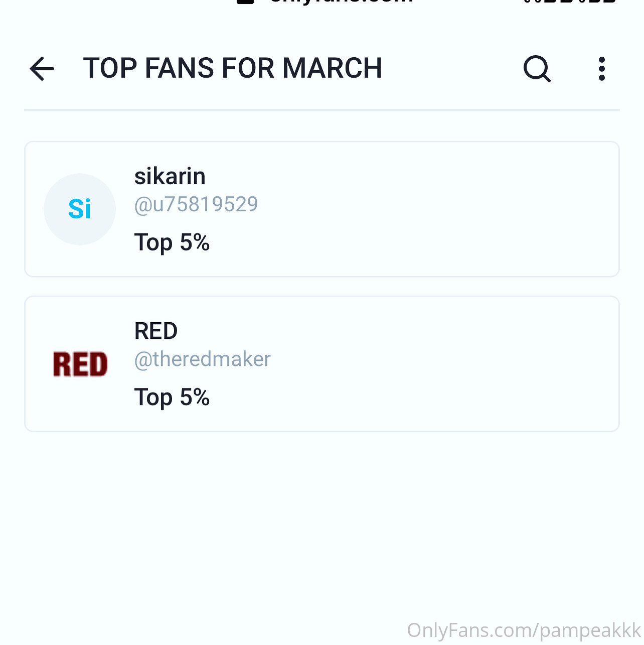Click the OnlyFans.com/pampeakkk watermark text
The height and width of the screenshot is (645, 644).
tap(524, 630)
